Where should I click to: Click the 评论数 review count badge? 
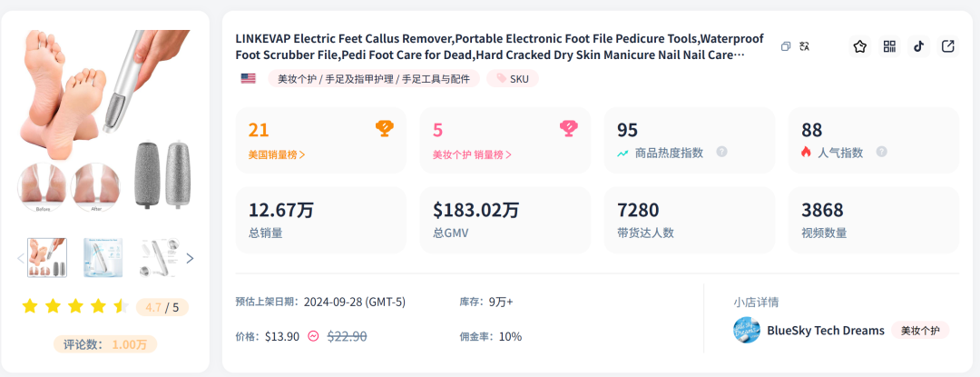105,344
